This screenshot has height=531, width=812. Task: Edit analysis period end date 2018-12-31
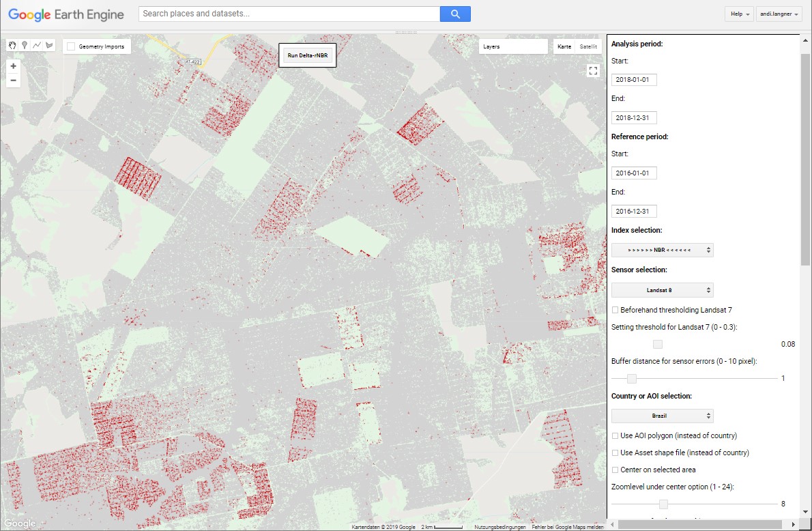(x=634, y=117)
